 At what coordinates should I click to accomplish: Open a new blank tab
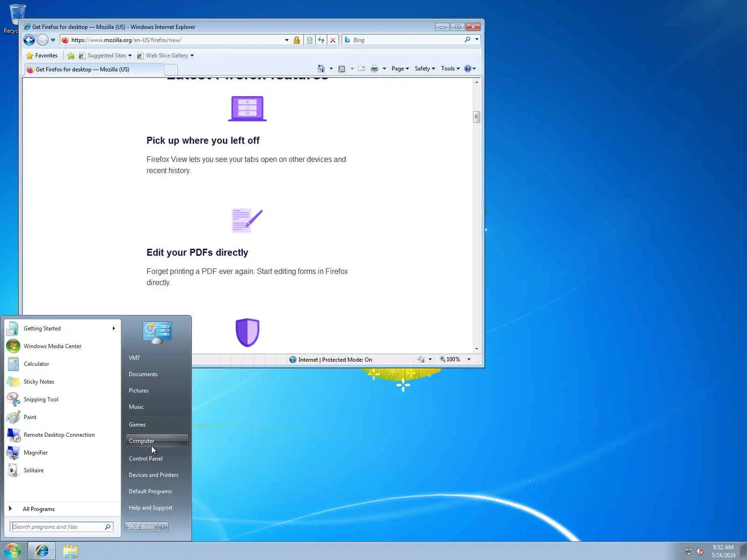click(171, 70)
